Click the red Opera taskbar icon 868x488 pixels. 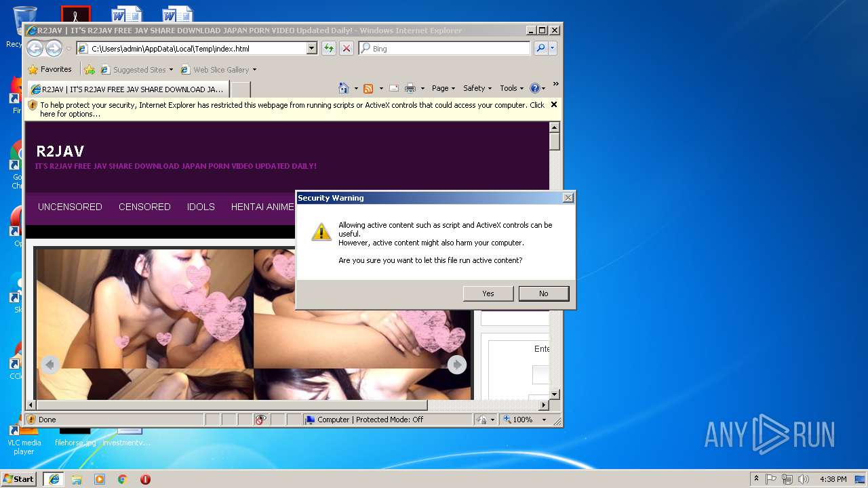tap(145, 479)
